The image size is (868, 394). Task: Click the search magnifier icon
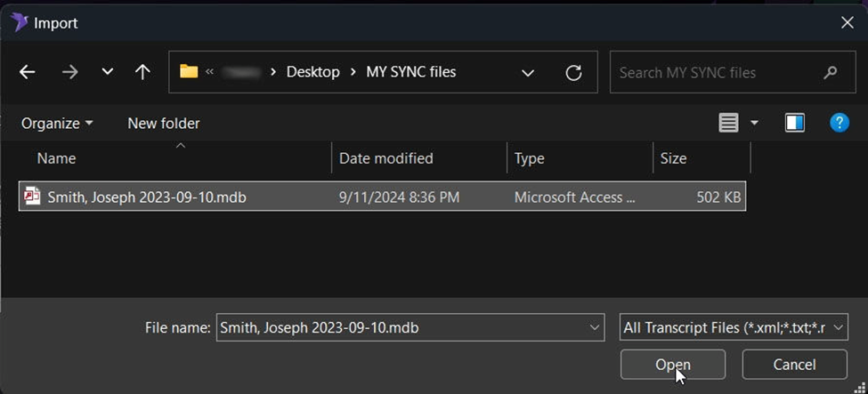tap(831, 72)
